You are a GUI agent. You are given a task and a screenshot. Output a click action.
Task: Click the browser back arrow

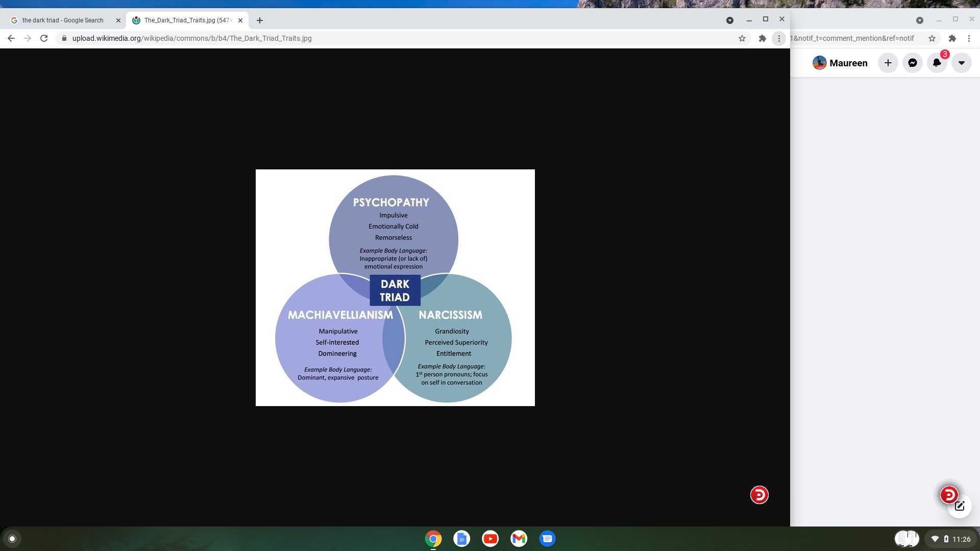[11, 38]
